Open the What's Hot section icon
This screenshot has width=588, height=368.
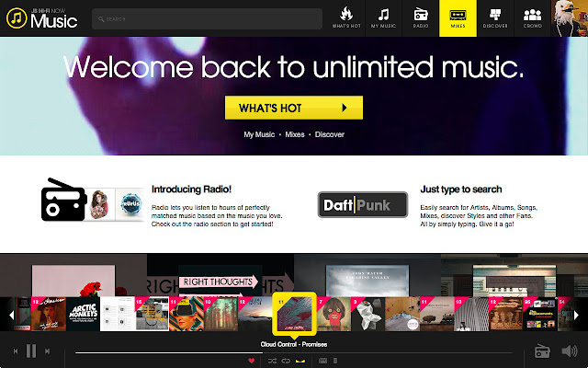coord(346,18)
